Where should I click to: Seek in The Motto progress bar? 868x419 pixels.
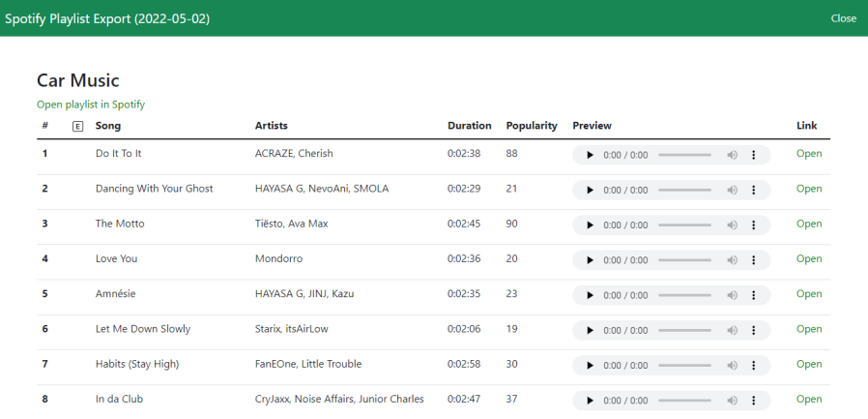[x=684, y=225]
